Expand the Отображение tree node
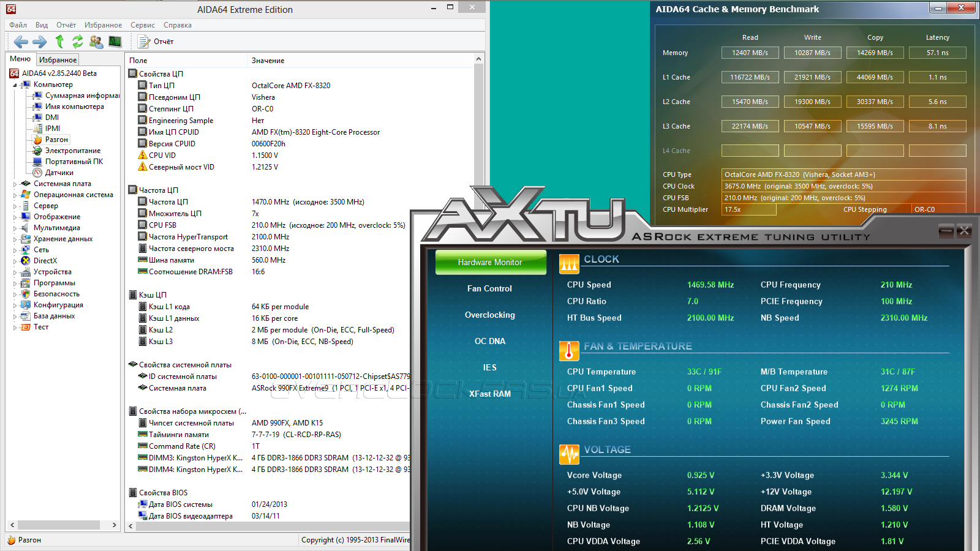 [x=15, y=217]
